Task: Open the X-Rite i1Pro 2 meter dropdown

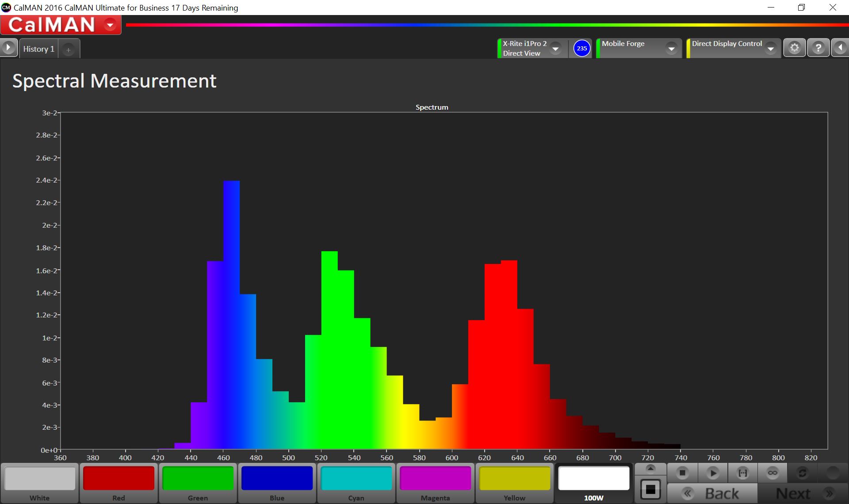Action: [x=556, y=49]
